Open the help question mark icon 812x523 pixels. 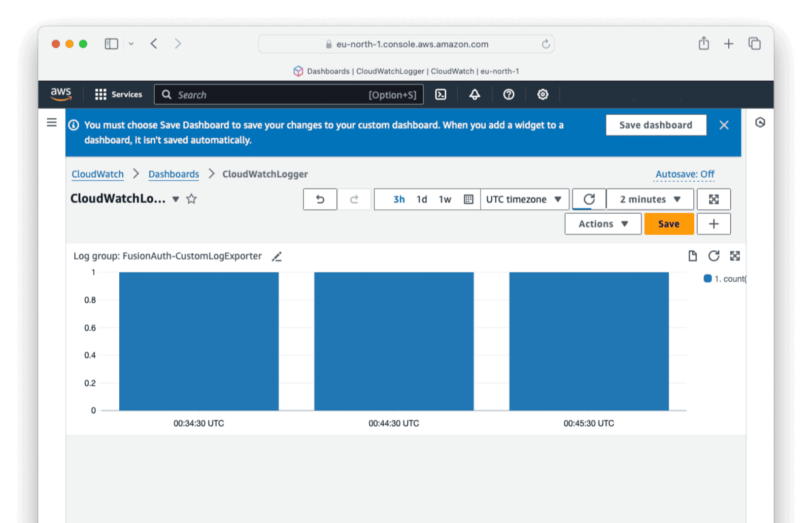tap(509, 94)
